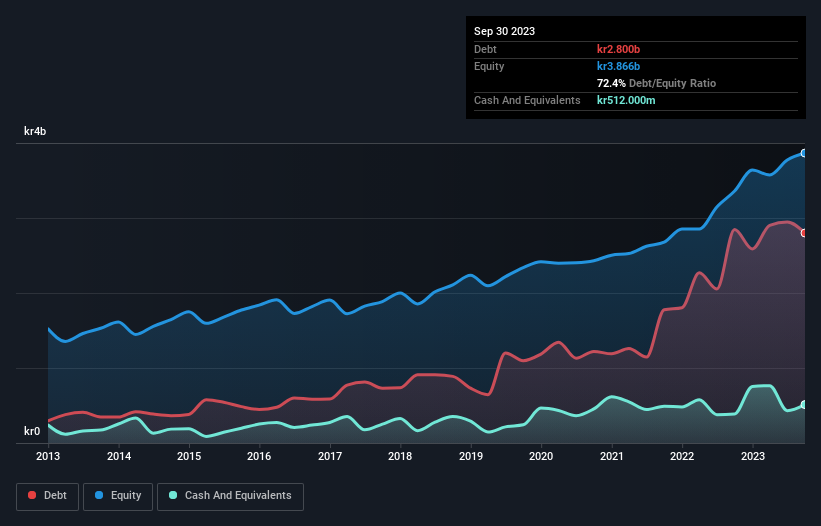
Task: Click the Sep 30 2023 tooltip date
Action: (504, 31)
